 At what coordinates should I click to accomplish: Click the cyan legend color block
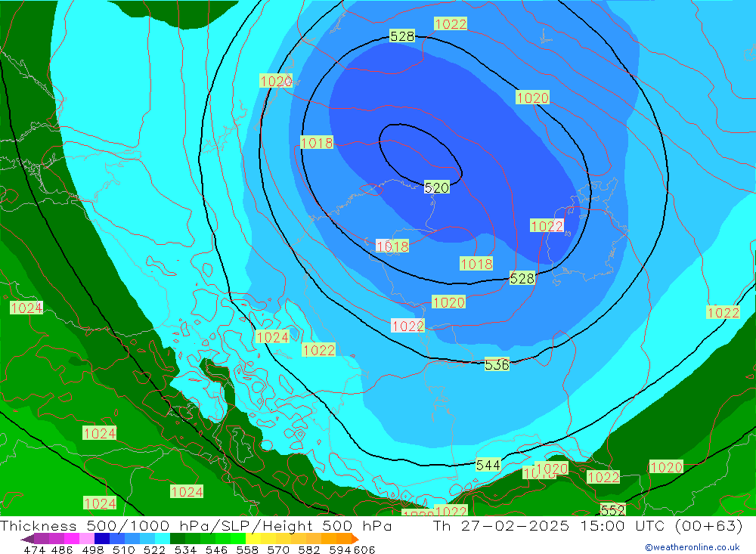coord(163,539)
